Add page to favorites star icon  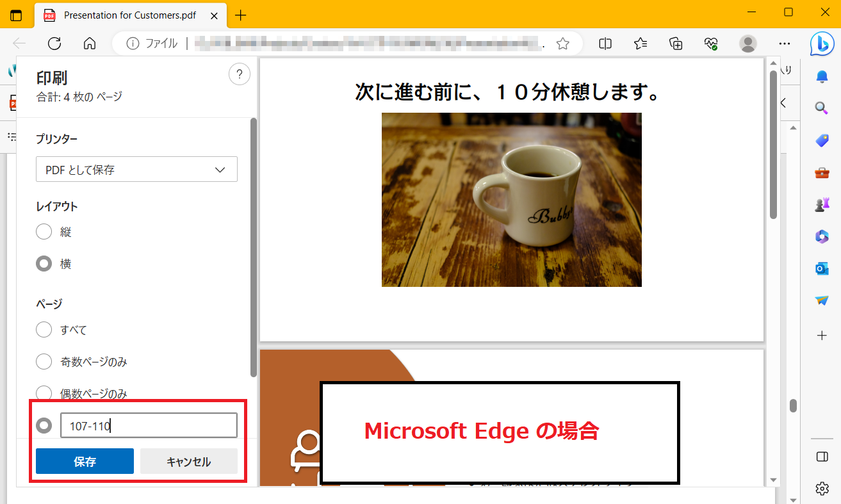(563, 44)
